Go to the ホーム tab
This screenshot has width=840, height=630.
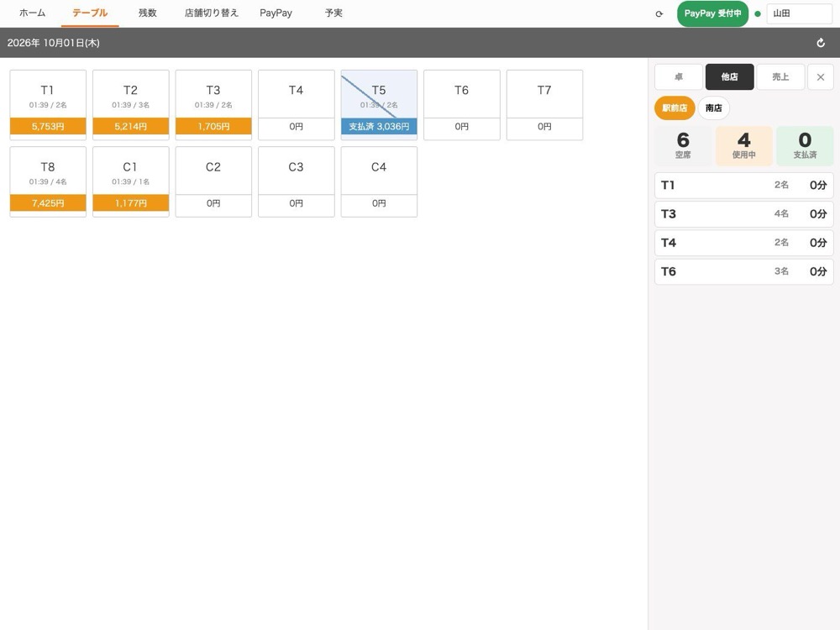pos(32,13)
